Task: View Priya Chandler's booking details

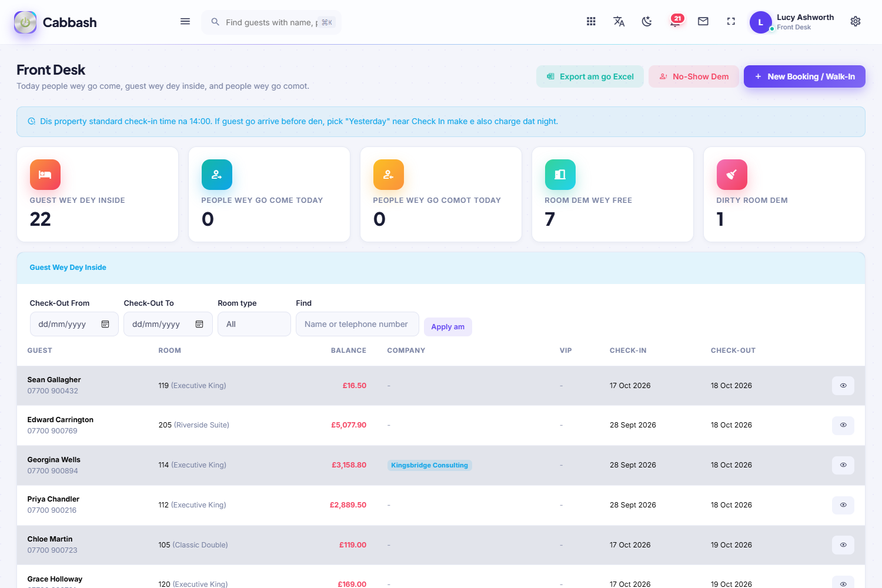Action: [x=843, y=505]
